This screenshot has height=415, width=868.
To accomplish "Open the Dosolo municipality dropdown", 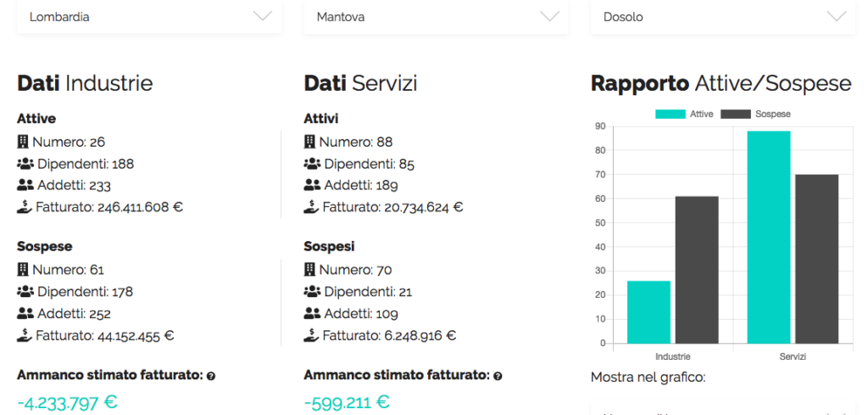I will [722, 17].
